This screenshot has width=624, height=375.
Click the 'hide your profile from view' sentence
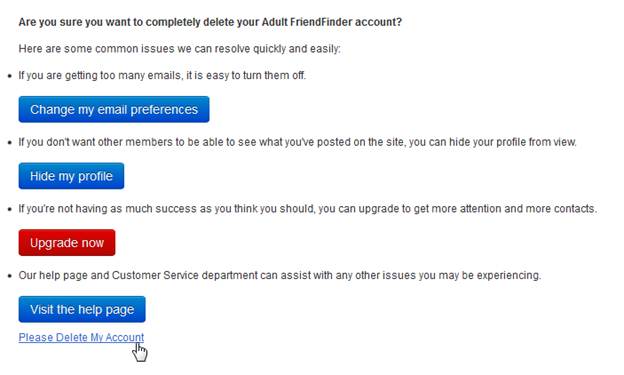(298, 142)
